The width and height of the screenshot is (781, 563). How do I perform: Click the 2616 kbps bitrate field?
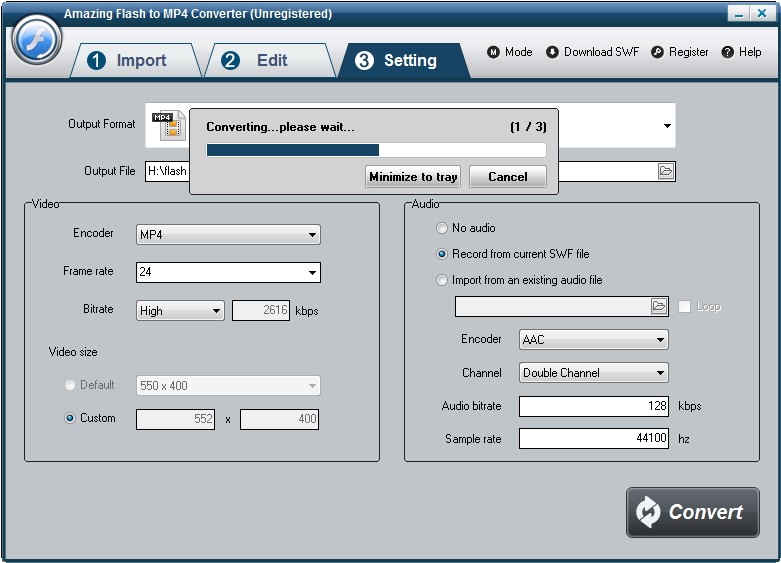click(x=261, y=310)
